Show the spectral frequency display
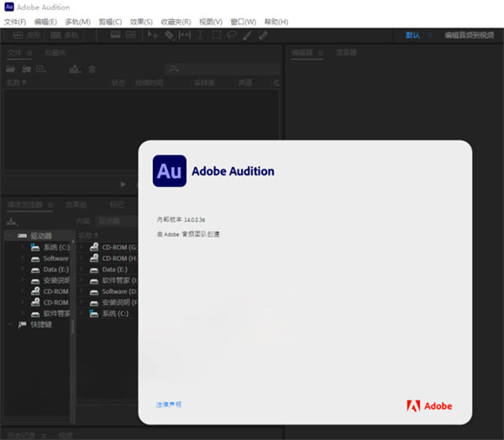Image resolution: width=504 pixels, height=440 pixels. [115, 35]
